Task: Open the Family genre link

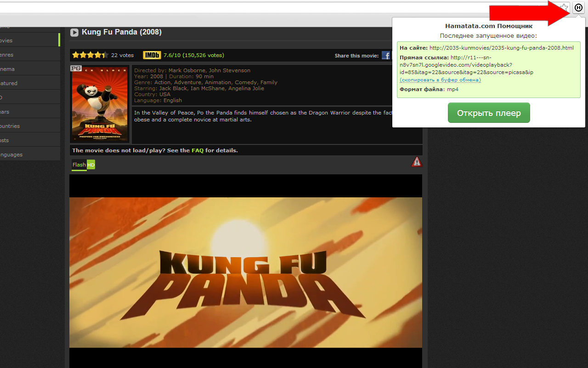Action: click(x=269, y=82)
